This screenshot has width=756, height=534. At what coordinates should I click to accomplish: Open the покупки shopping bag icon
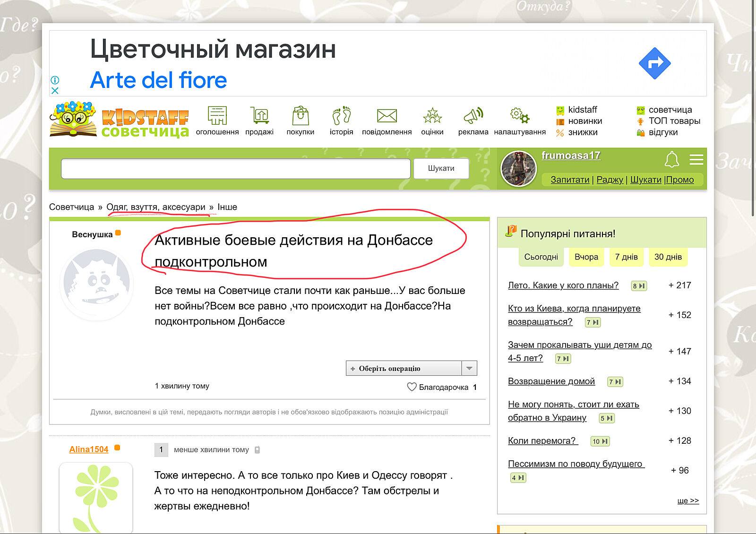(300, 116)
